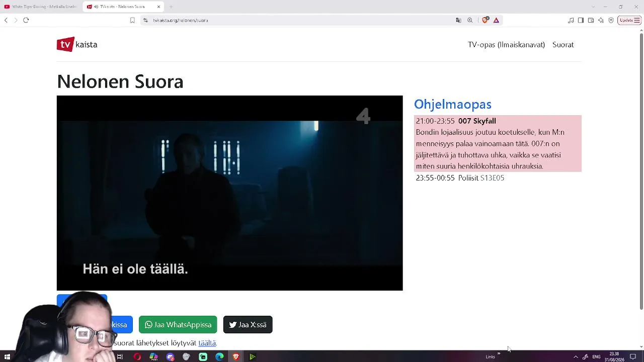The width and height of the screenshot is (644, 362).
Task: Launch Opera from the taskbar
Action: point(137,357)
